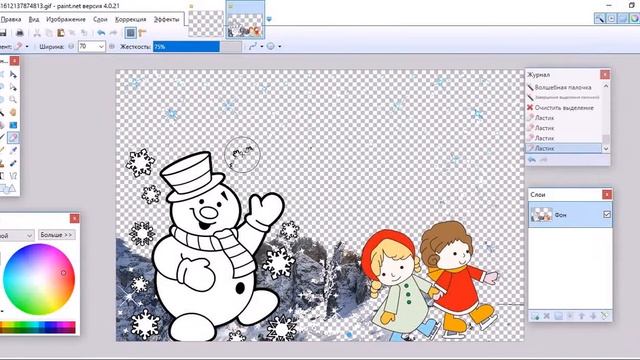640x360 pixels.
Task: Toggle Layers window icon at top right
Action: coord(623,18)
